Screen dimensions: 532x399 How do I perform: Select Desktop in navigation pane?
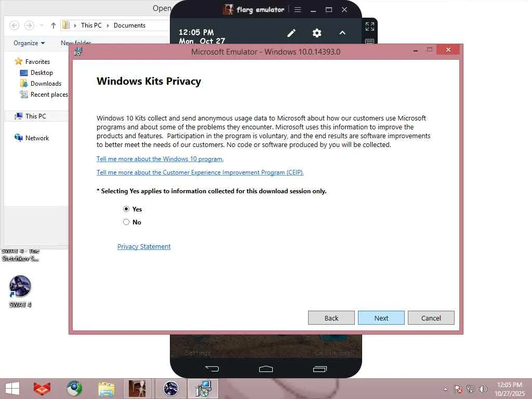point(36,73)
